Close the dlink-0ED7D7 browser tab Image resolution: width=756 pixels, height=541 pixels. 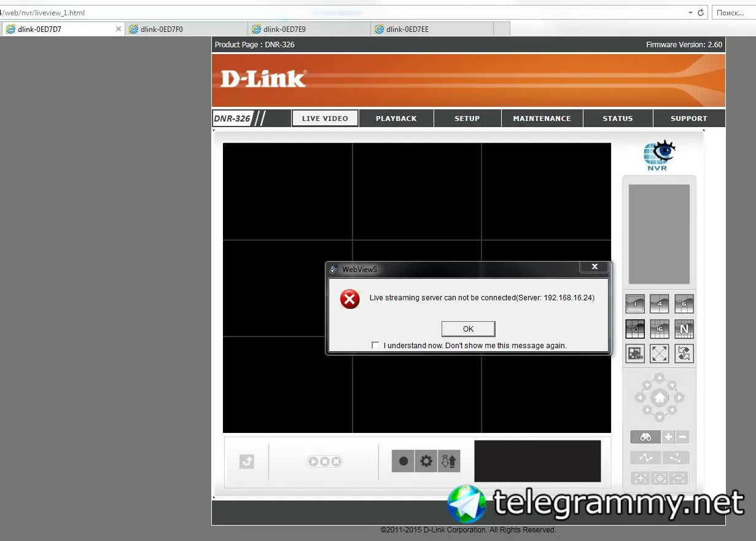click(119, 29)
